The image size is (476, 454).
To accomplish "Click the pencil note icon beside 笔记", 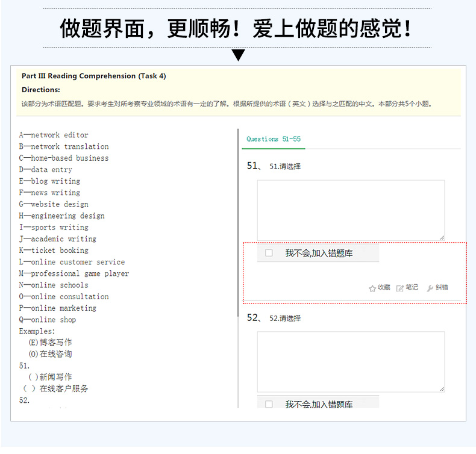I will [x=400, y=288].
